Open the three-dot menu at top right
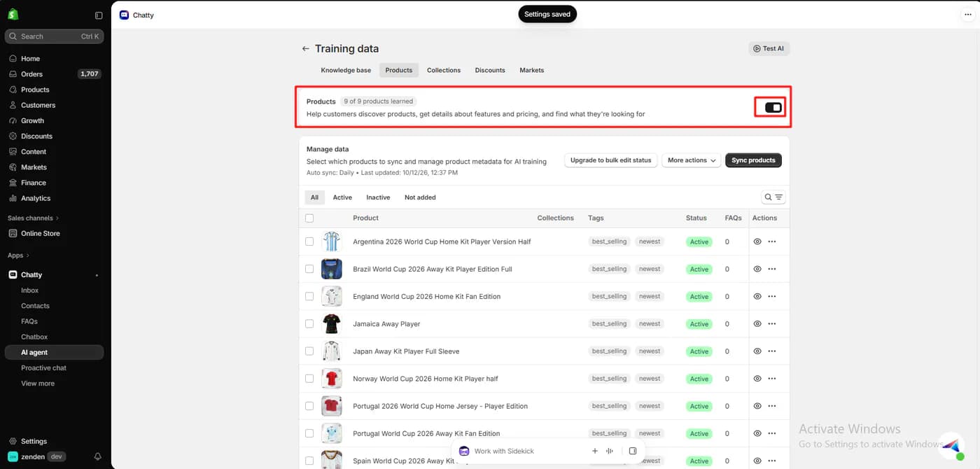 (968, 15)
